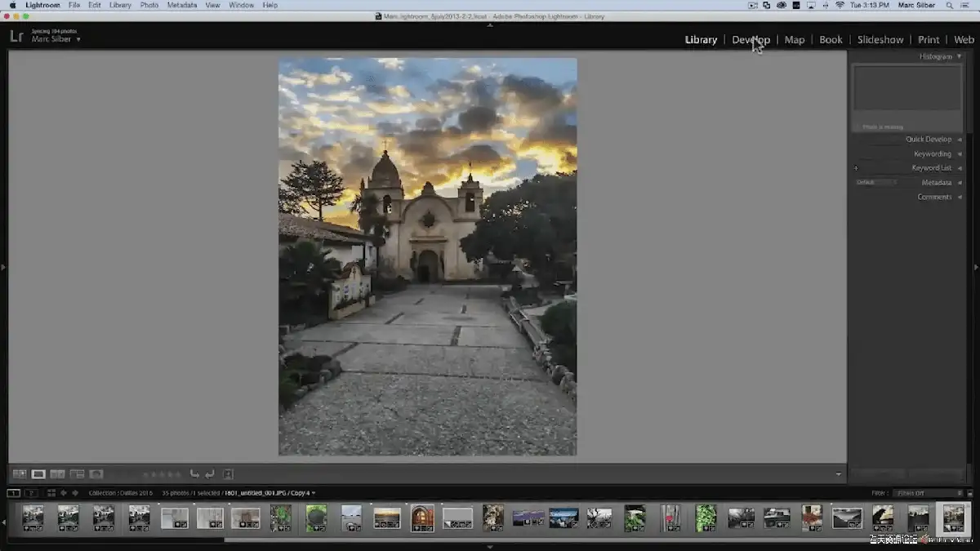Open People view from the toolbar
980x551 pixels.
96,473
